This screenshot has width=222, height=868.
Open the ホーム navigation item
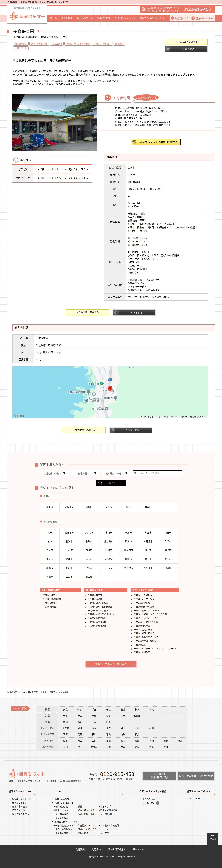click(x=53, y=18)
